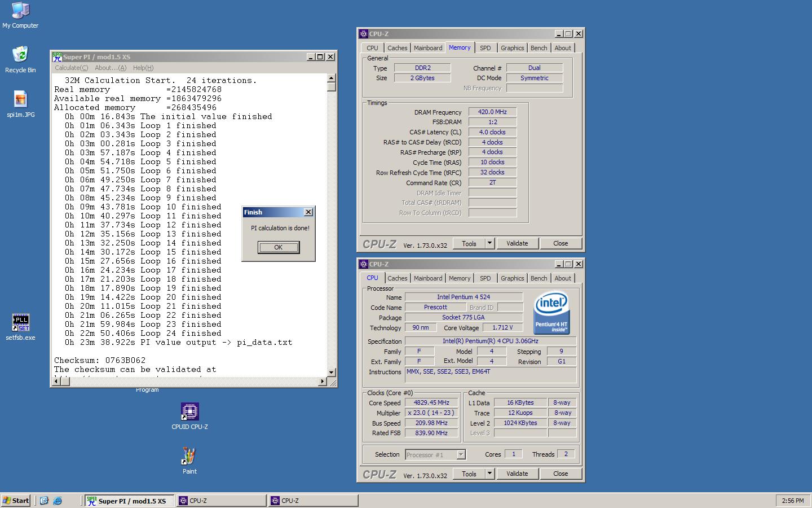Open the Help menu in Super PI
The image size is (812, 508).
(143, 68)
